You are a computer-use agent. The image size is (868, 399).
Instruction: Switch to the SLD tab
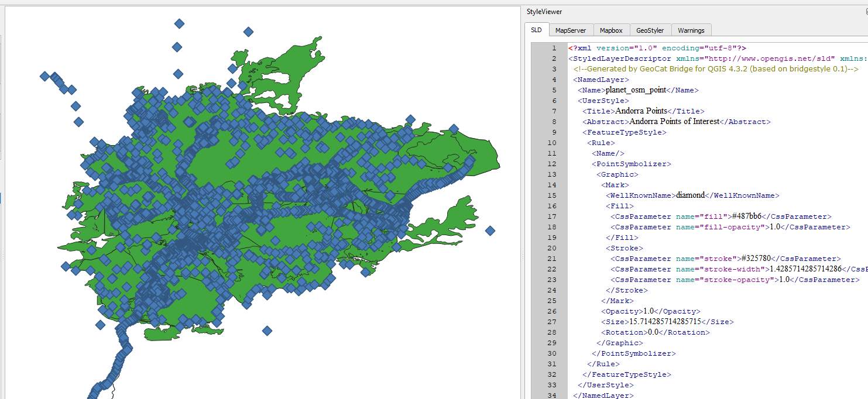coord(536,30)
